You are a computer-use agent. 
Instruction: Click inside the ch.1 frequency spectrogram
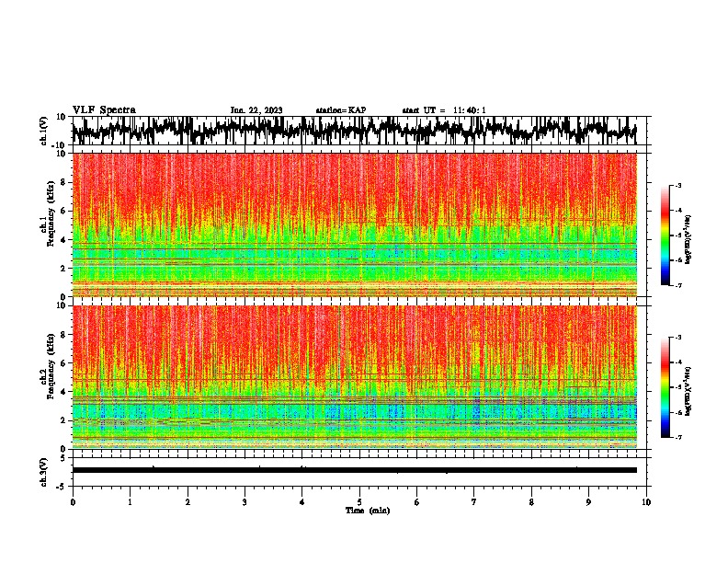(354, 224)
